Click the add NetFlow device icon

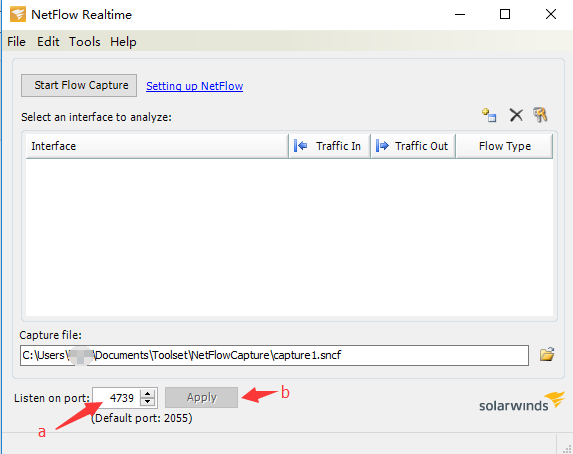click(x=489, y=115)
